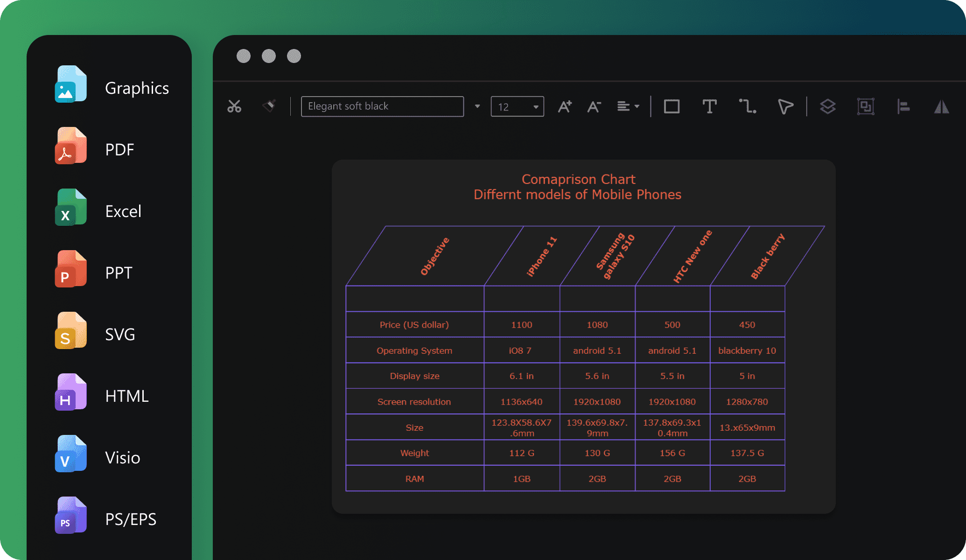Click the connector/elbow line tool icon
The width and height of the screenshot is (966, 560).
(748, 106)
